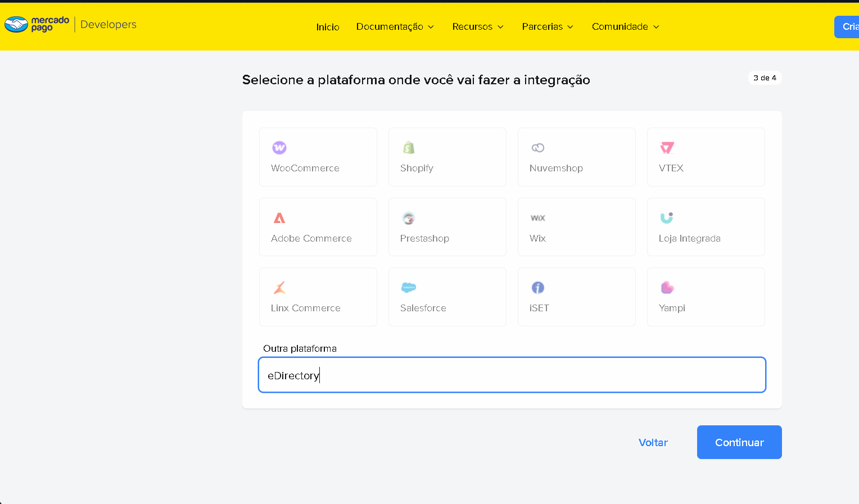
Task: Click the Continuar button
Action: [739, 442]
